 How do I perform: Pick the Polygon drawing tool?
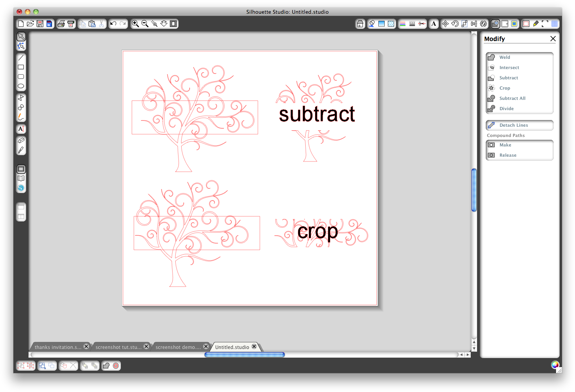(x=21, y=98)
